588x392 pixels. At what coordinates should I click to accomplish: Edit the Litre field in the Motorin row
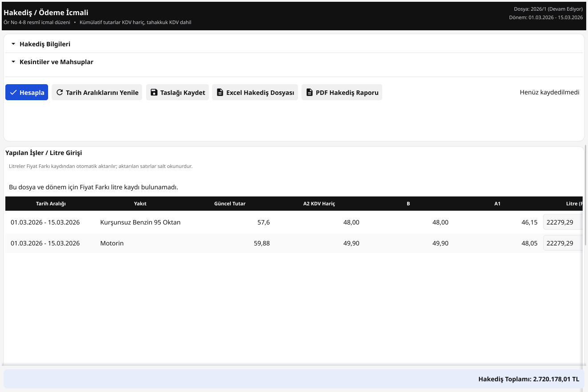(563, 243)
